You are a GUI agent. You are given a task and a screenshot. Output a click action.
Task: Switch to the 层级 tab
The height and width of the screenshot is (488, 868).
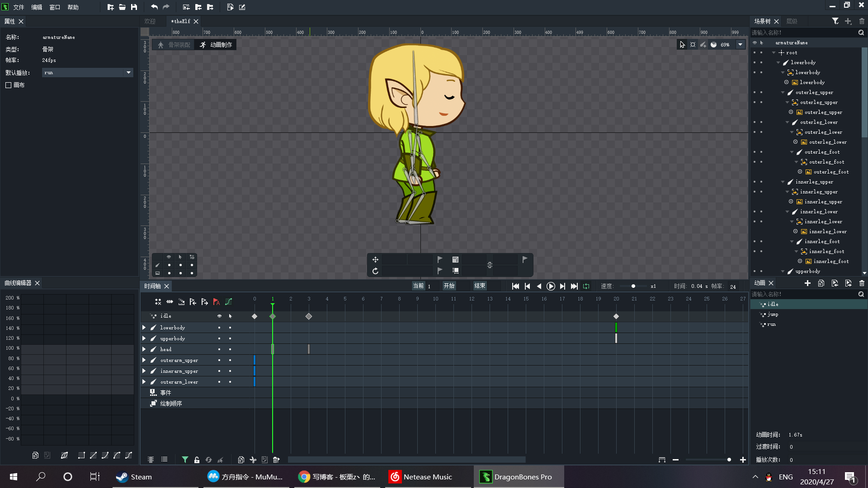coord(792,21)
